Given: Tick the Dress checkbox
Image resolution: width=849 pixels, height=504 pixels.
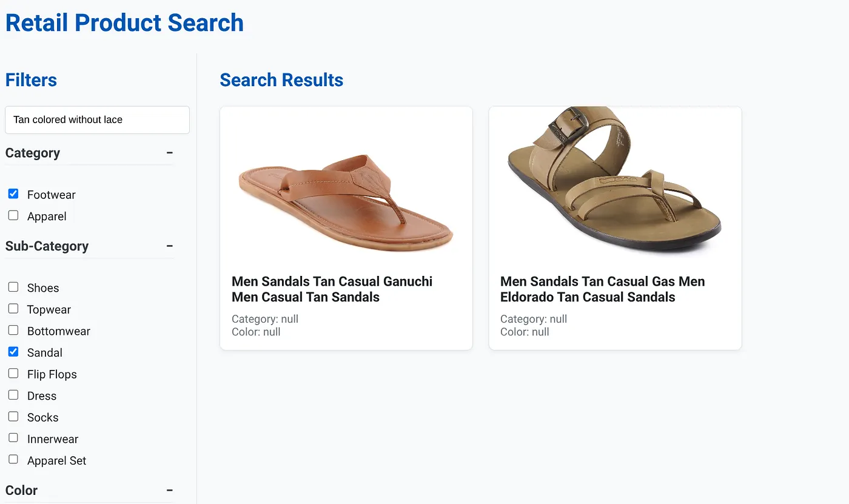Looking at the screenshot, I should 13,395.
